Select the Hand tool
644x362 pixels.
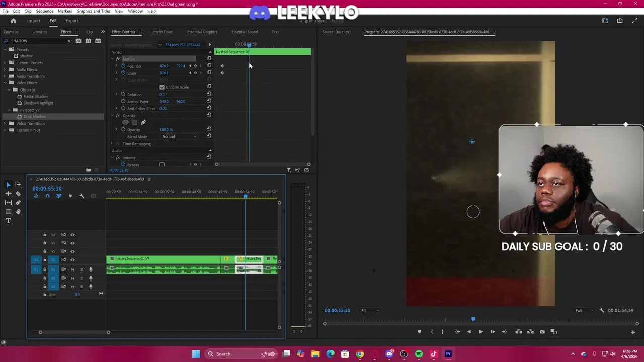18,212
